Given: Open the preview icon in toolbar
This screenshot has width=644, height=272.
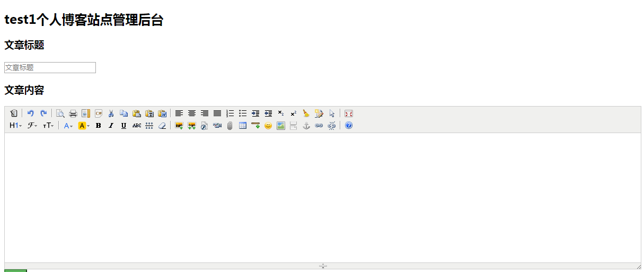Looking at the screenshot, I should (x=60, y=113).
